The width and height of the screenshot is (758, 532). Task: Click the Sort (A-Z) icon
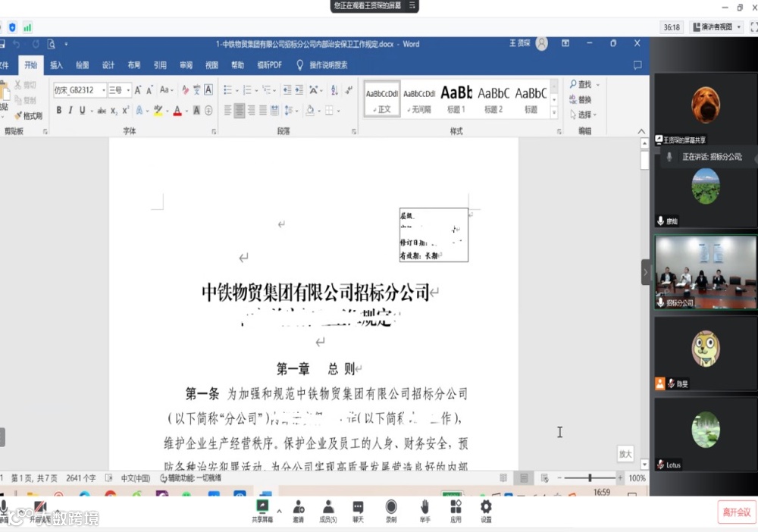click(334, 90)
